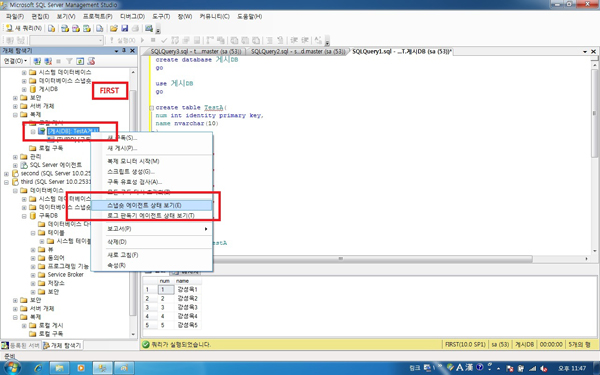Open the 디버그(D) menu
600x375 pixels.
[132, 16]
